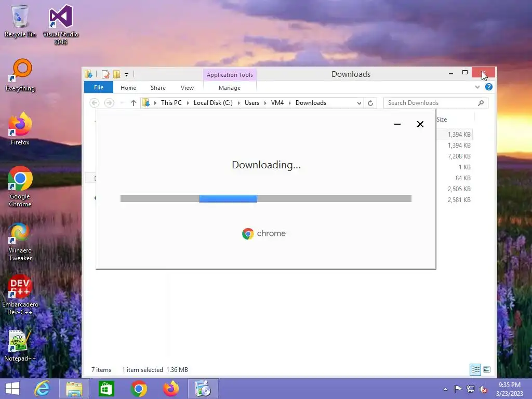This screenshot has height=399, width=532.
Task: Open the Google Chrome desktop shortcut
Action: pos(20,187)
